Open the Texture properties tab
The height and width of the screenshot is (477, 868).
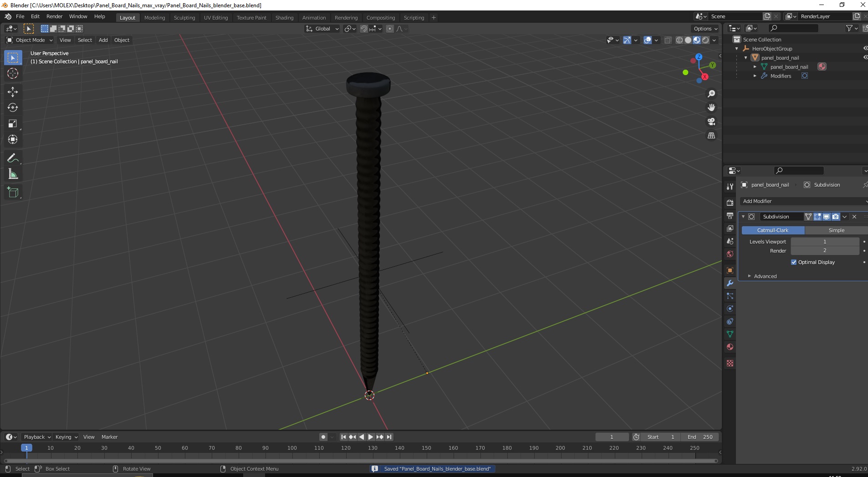pyautogui.click(x=730, y=363)
